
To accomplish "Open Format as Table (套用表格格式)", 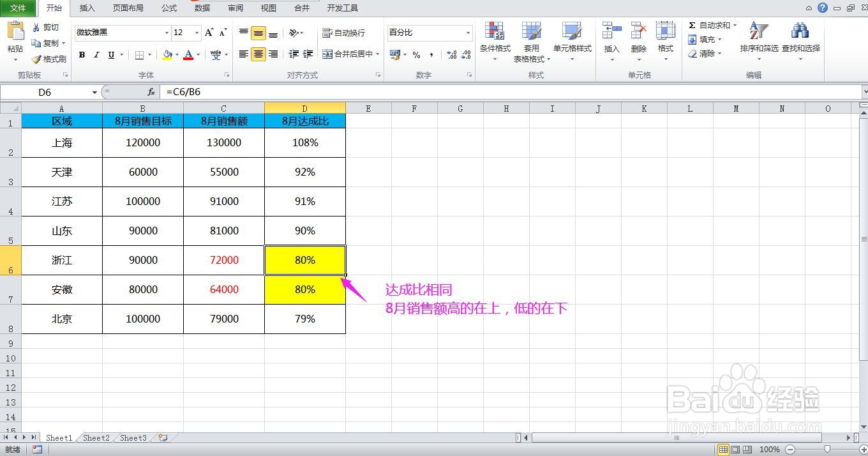I will click(x=532, y=42).
